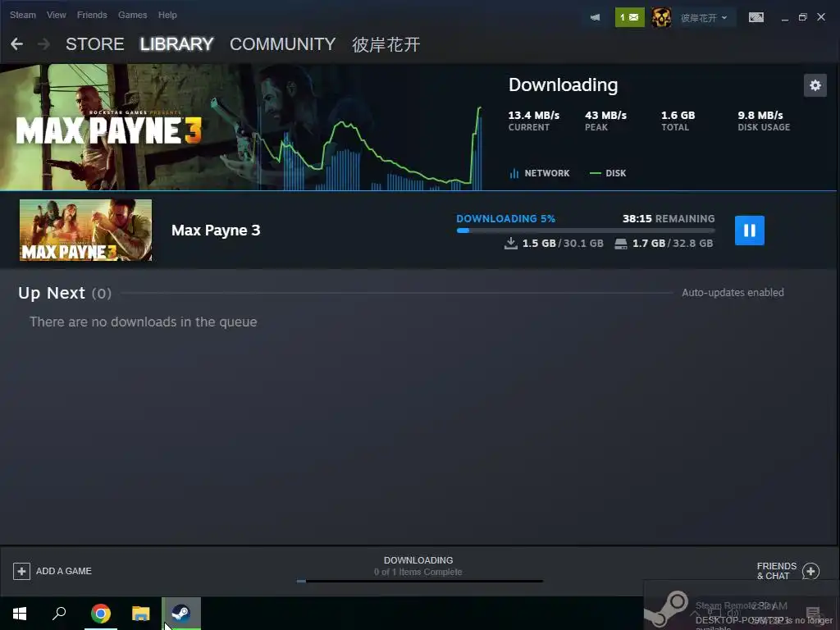Open Windows taskbar search

pos(59,614)
